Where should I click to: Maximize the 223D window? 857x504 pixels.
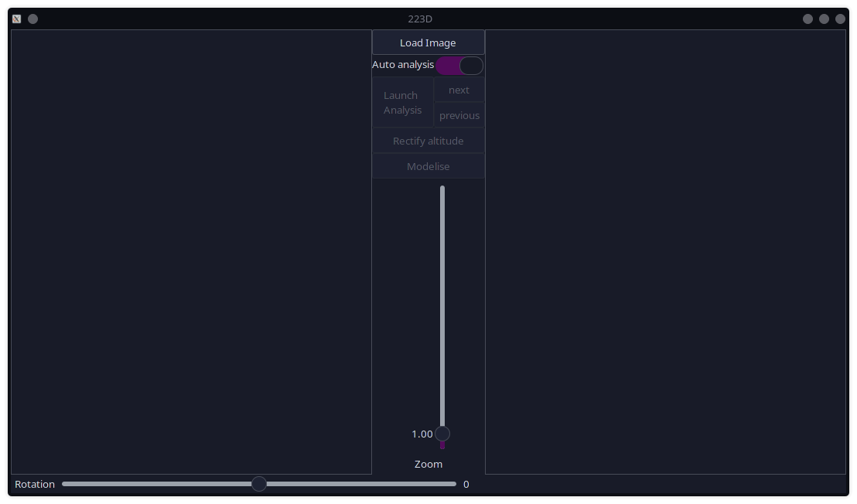824,19
